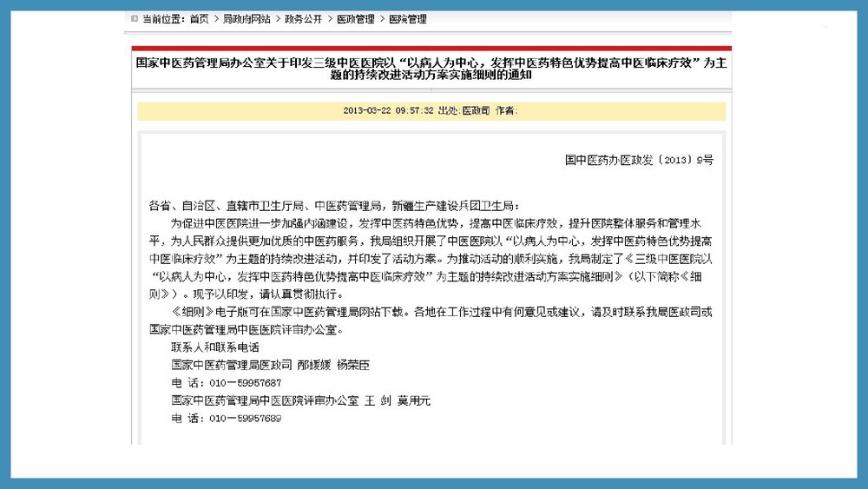Click the date 2013-03-22 09:57:32
The height and width of the screenshot is (489, 868).
pos(388,111)
